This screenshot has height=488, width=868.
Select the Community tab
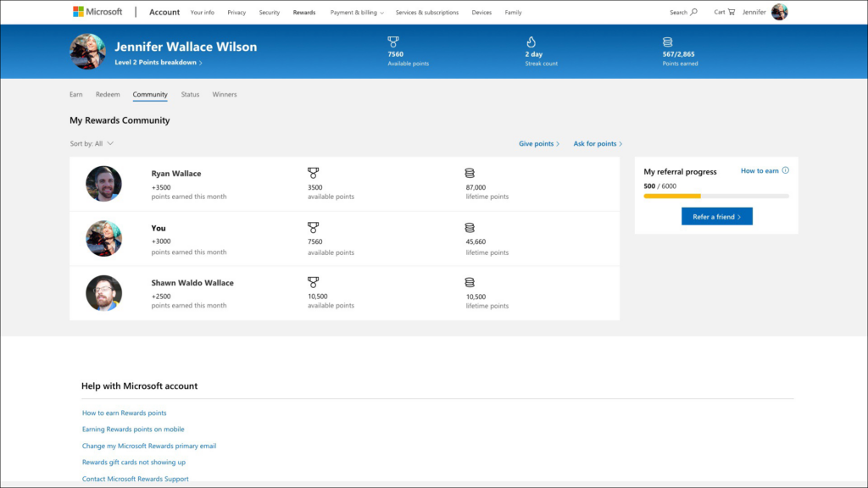click(x=150, y=95)
